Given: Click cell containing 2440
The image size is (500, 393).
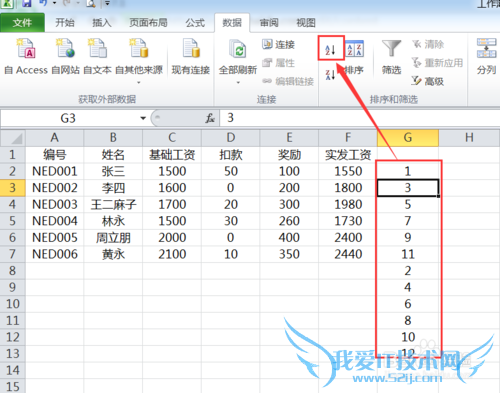Looking at the screenshot, I should [348, 254].
